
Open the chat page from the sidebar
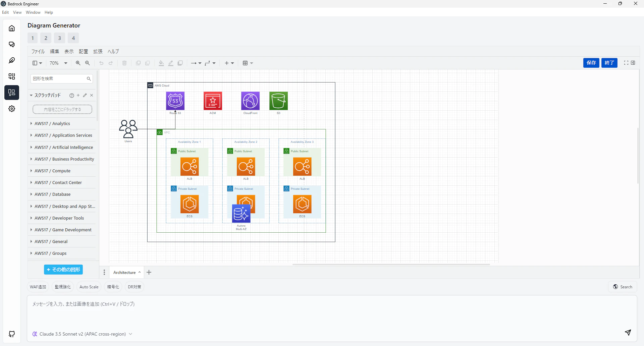coord(12,44)
